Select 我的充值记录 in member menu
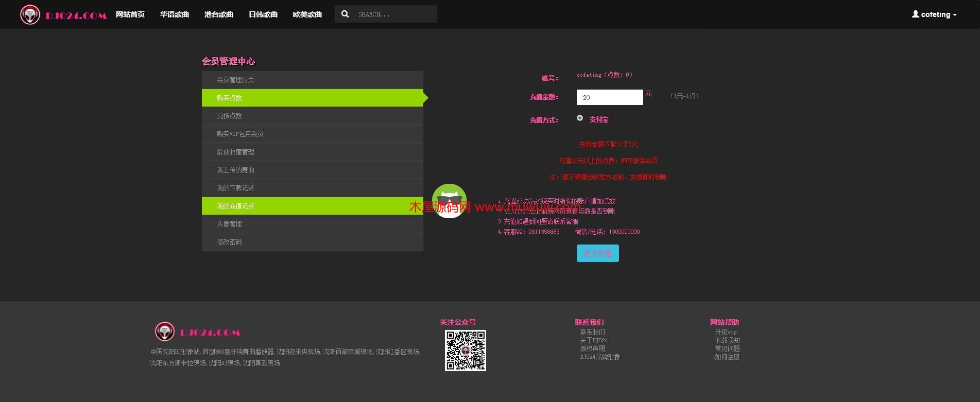Screen dimensions: 980x402 235,206
